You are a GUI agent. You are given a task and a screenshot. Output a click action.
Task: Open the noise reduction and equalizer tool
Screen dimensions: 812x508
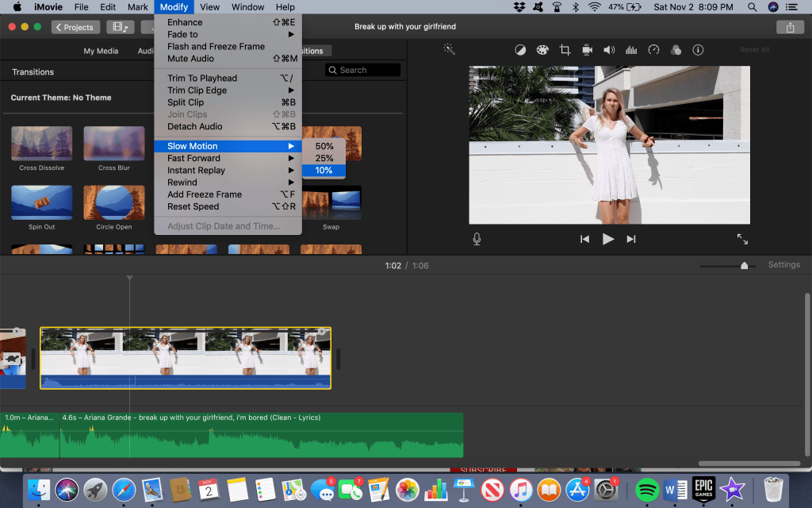click(x=631, y=50)
